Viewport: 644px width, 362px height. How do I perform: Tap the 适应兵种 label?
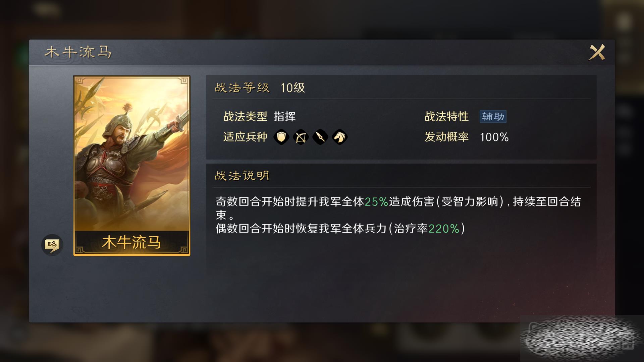(x=245, y=137)
